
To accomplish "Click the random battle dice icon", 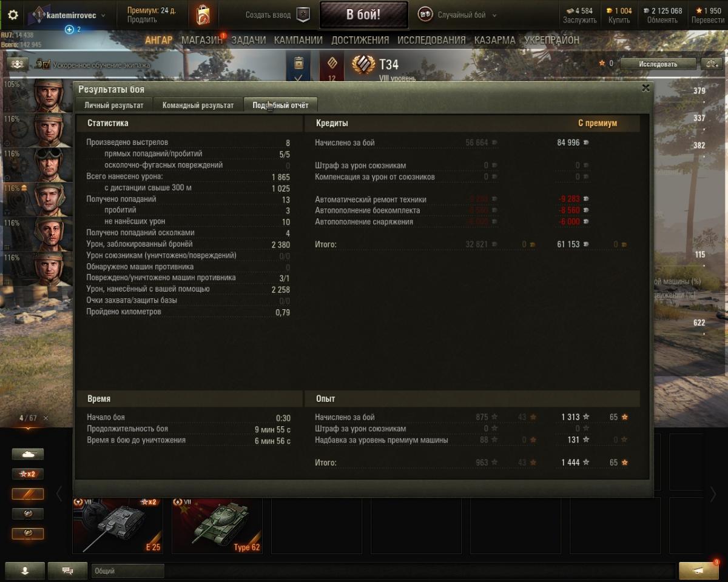I will point(425,15).
